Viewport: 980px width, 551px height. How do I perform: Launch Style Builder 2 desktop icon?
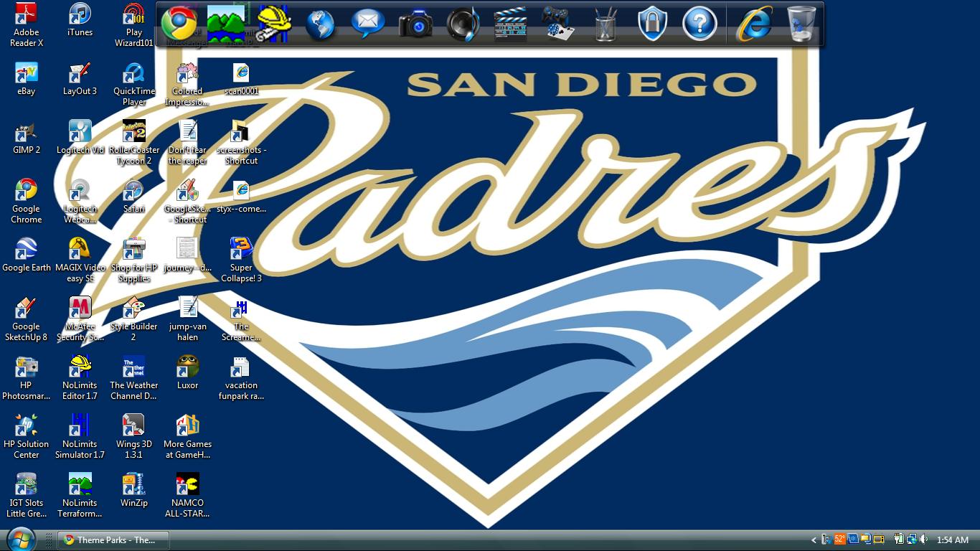coord(133,319)
